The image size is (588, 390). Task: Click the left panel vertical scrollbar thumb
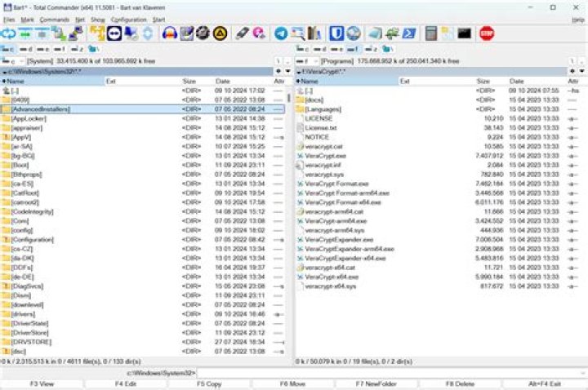pyautogui.click(x=289, y=98)
